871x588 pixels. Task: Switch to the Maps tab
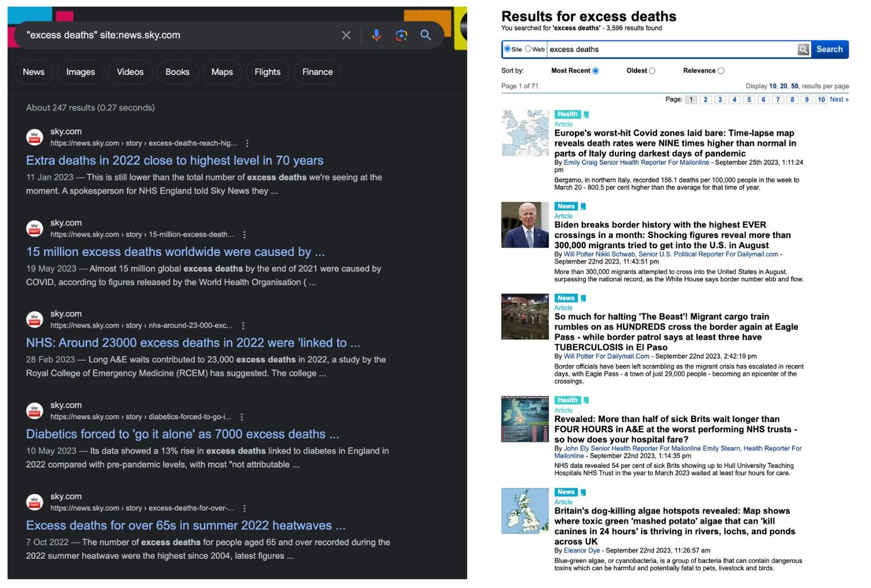222,72
